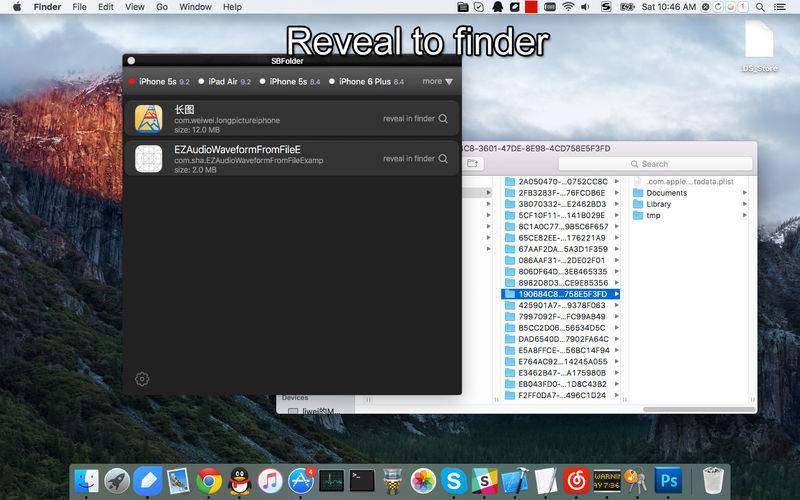
Task: Open the View menu
Action: click(x=135, y=7)
